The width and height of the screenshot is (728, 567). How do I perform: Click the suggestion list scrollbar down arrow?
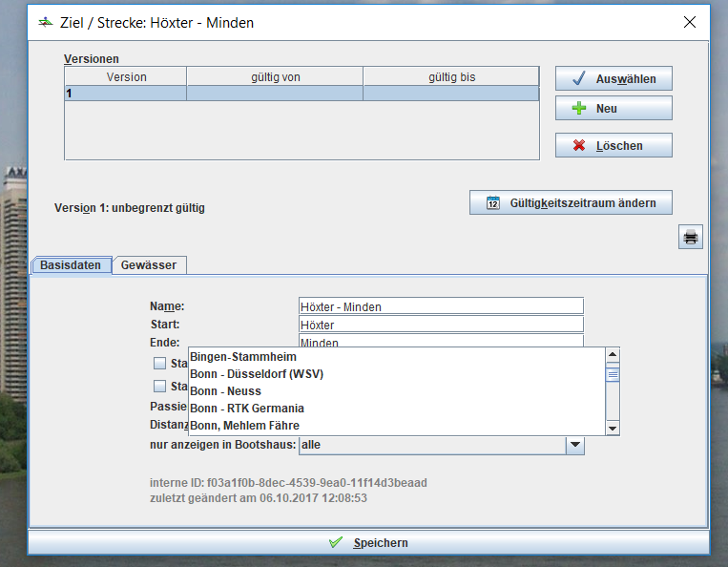[614, 428]
